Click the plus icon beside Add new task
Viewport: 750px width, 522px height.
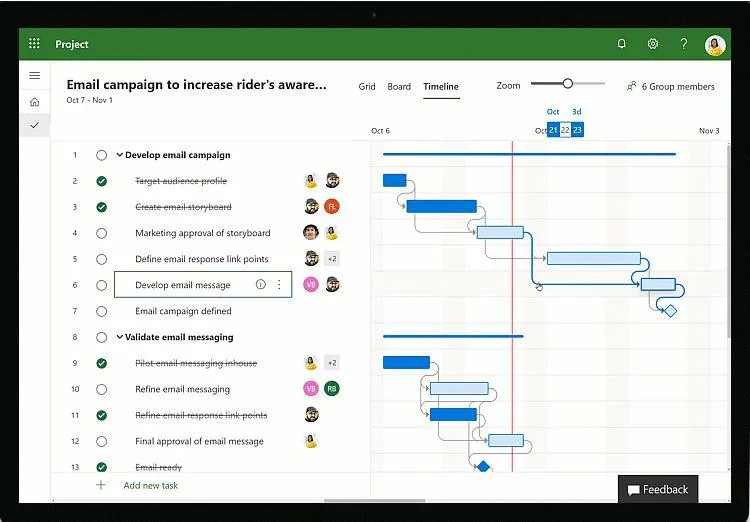point(101,485)
